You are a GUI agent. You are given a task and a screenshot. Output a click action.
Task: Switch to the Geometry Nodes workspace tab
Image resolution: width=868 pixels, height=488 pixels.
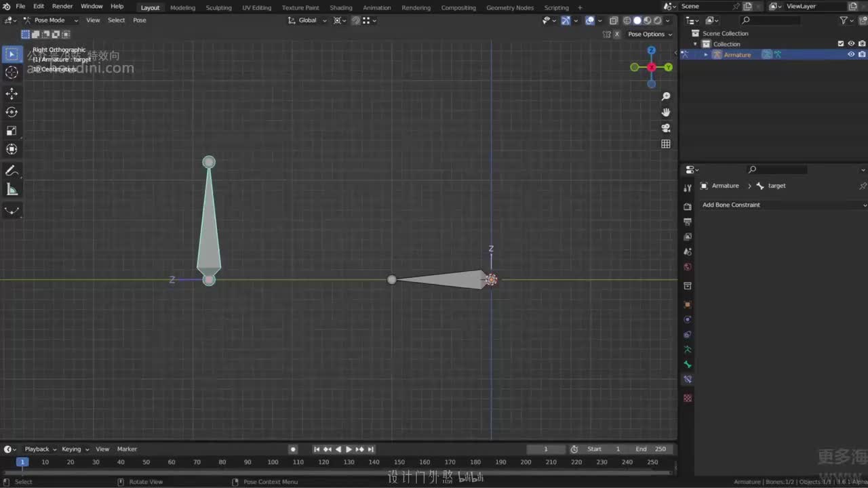510,7
